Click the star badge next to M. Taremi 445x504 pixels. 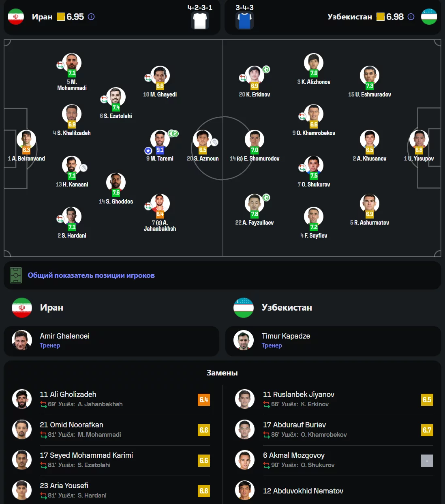tap(148, 150)
